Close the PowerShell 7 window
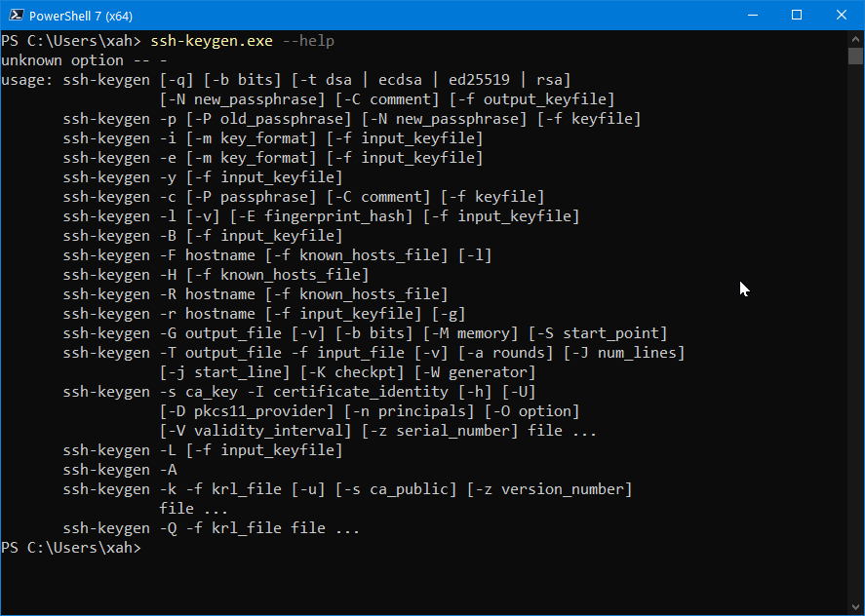 842,16
